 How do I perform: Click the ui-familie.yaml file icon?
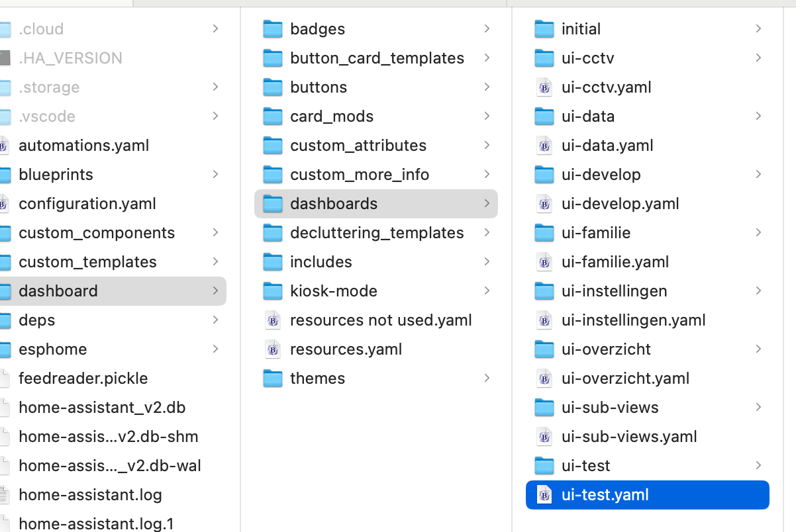544,262
